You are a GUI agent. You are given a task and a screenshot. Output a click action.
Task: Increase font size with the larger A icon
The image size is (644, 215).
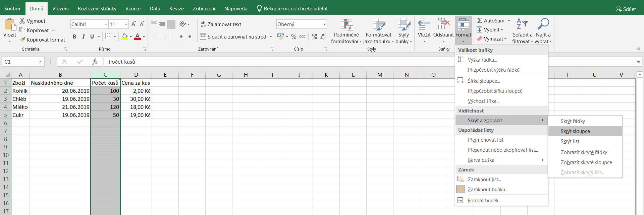point(133,24)
